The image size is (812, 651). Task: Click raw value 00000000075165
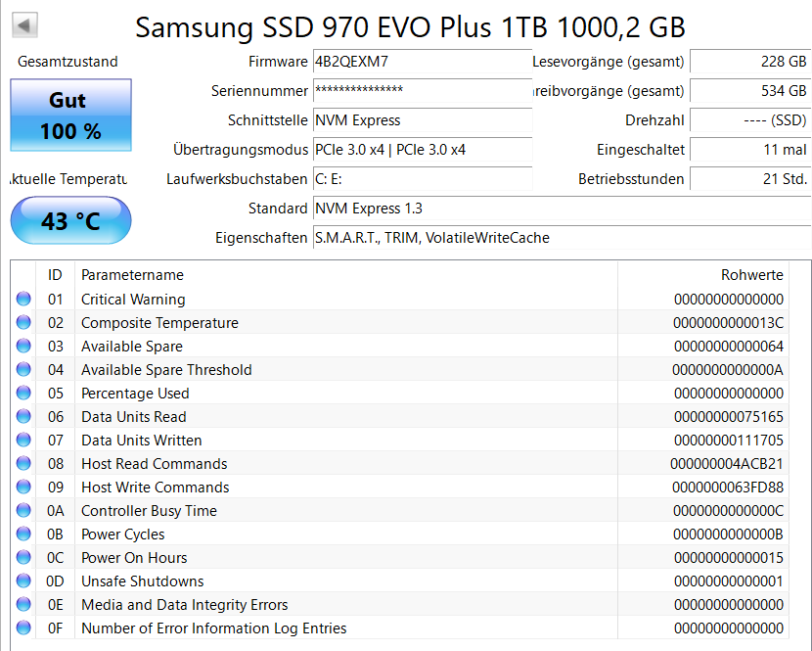tap(729, 417)
